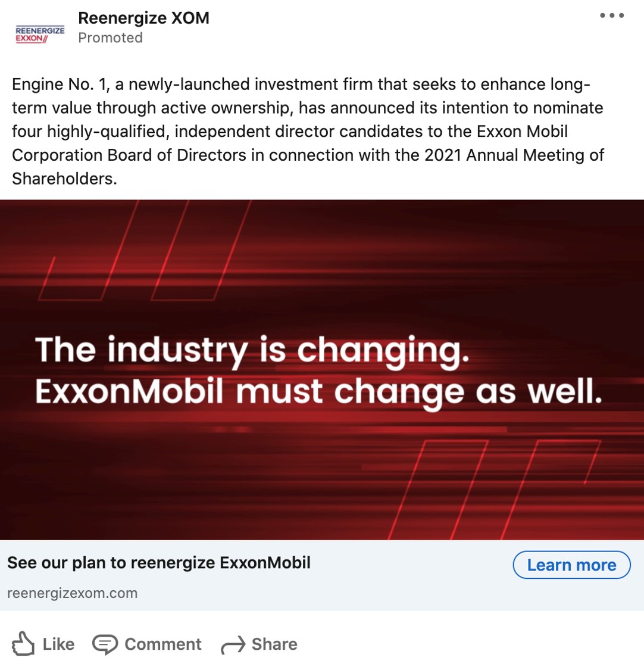Click the Comment text label
Screen dimensions: 644x670
pos(163,644)
